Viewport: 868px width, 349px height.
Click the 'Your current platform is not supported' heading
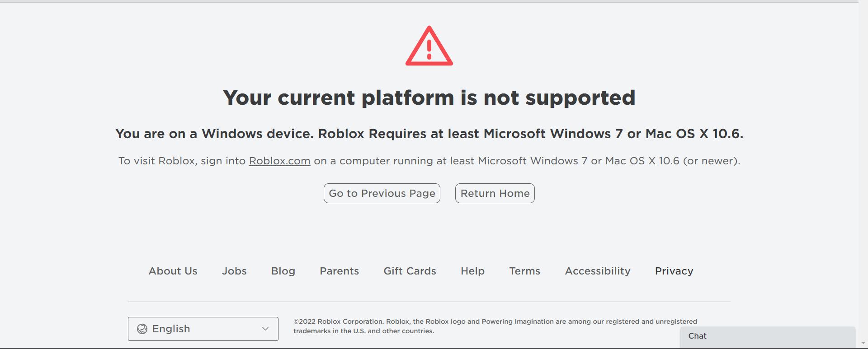coord(429,98)
